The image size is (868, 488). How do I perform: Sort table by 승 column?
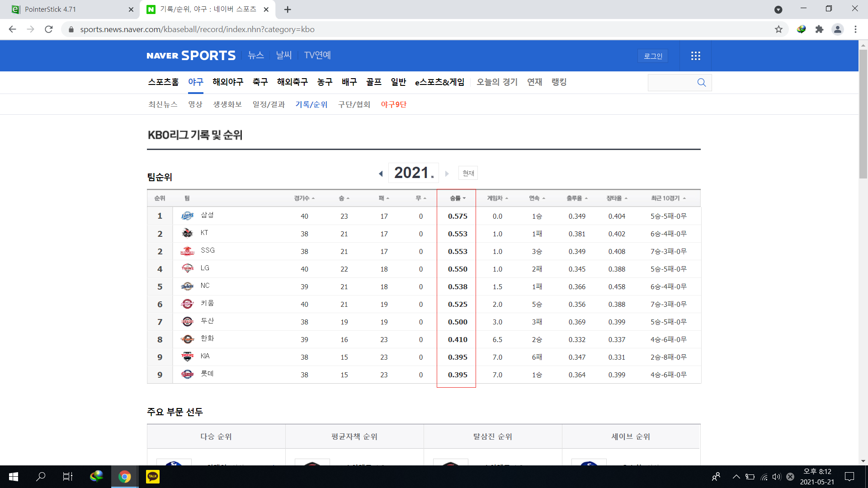(344, 198)
